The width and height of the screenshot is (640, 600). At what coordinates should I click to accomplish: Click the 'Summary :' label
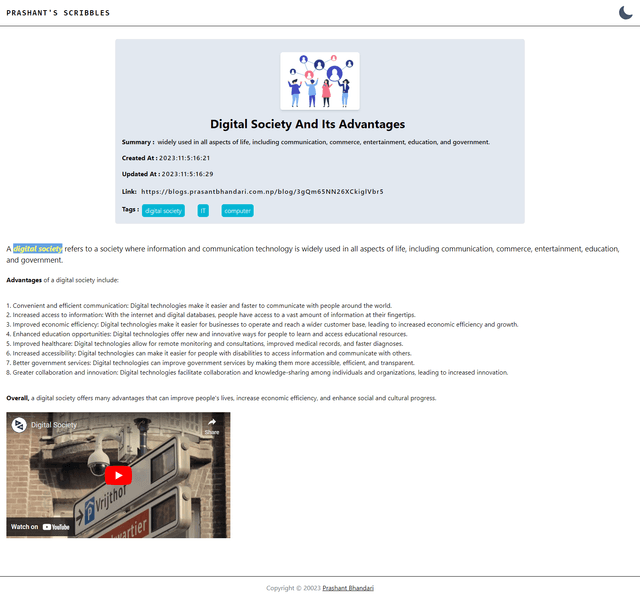(x=138, y=142)
